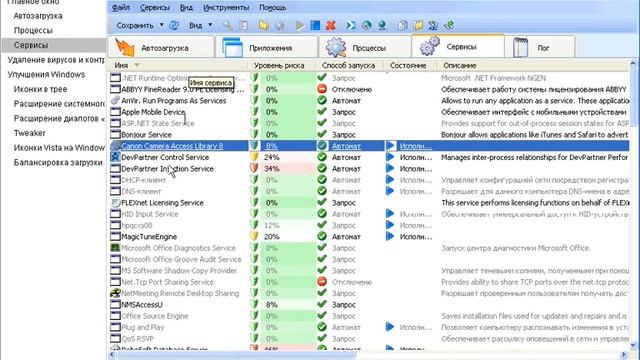The width and height of the screenshot is (640, 360).
Task: Click the blue double-arrow toolbar icon
Action: 351,25
